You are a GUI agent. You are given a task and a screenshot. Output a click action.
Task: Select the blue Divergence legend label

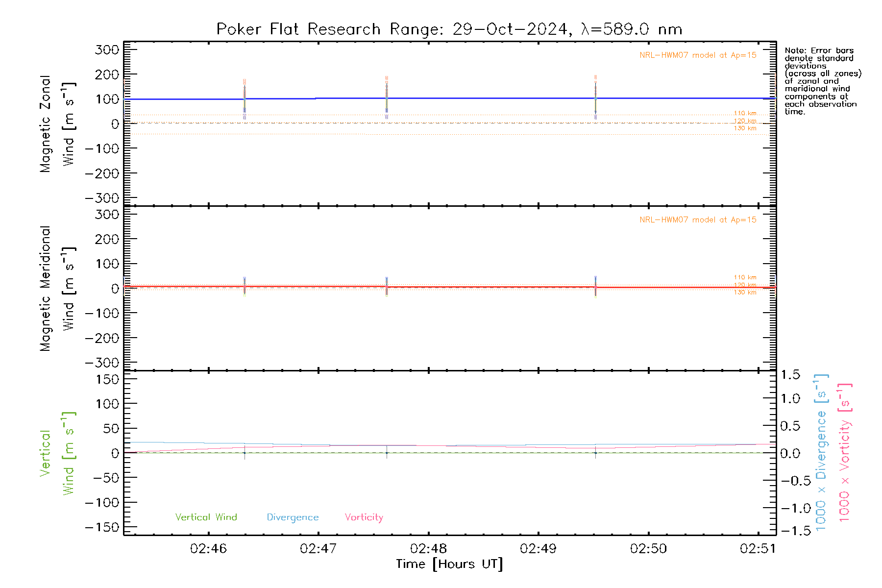click(293, 517)
